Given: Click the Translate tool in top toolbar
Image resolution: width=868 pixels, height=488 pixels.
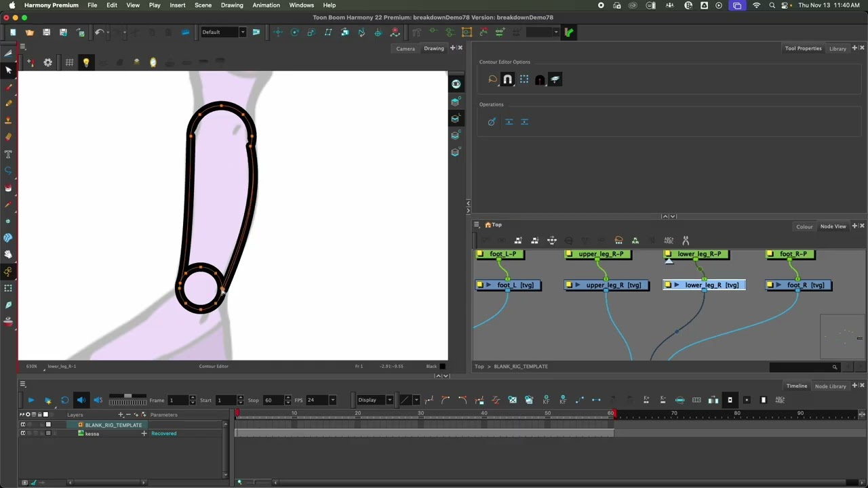Looking at the screenshot, I should tap(278, 32).
